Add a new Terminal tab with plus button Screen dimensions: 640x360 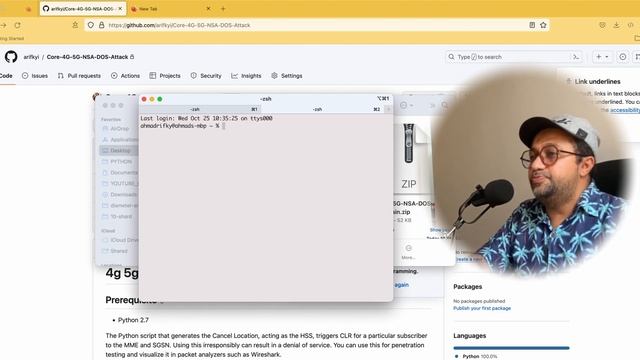tap(388, 109)
